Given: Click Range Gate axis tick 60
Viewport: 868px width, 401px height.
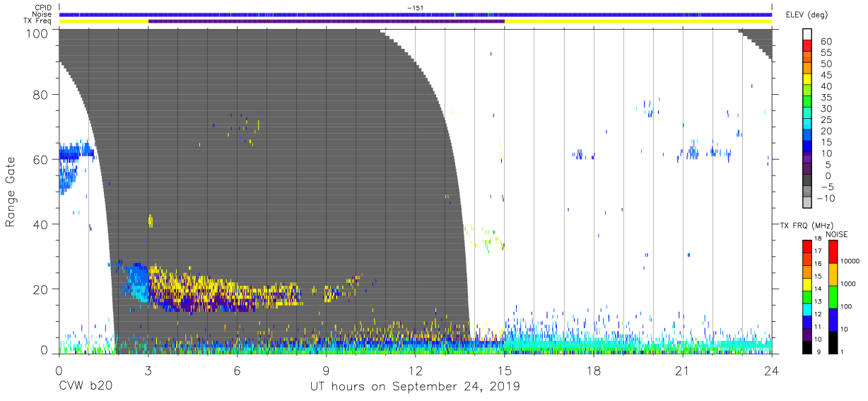Looking at the screenshot, I should (41, 160).
